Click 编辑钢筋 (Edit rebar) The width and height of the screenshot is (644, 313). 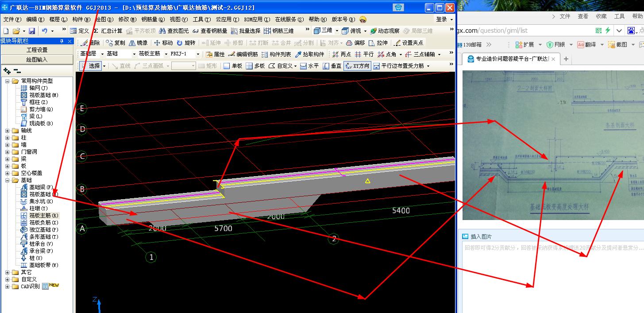[x=243, y=54]
